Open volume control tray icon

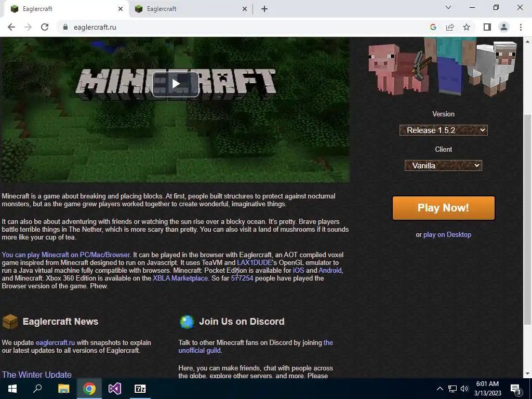pyautogui.click(x=464, y=389)
